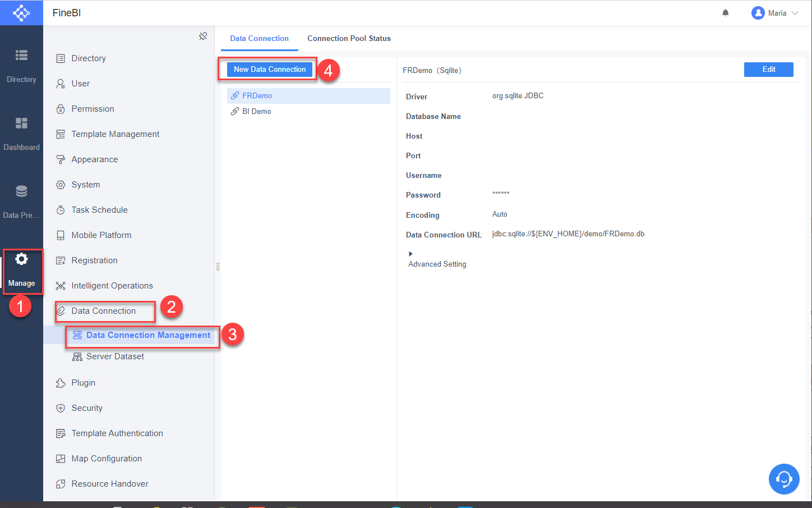Open the Task Schedule menu label
This screenshot has width=812, height=508.
coord(99,210)
